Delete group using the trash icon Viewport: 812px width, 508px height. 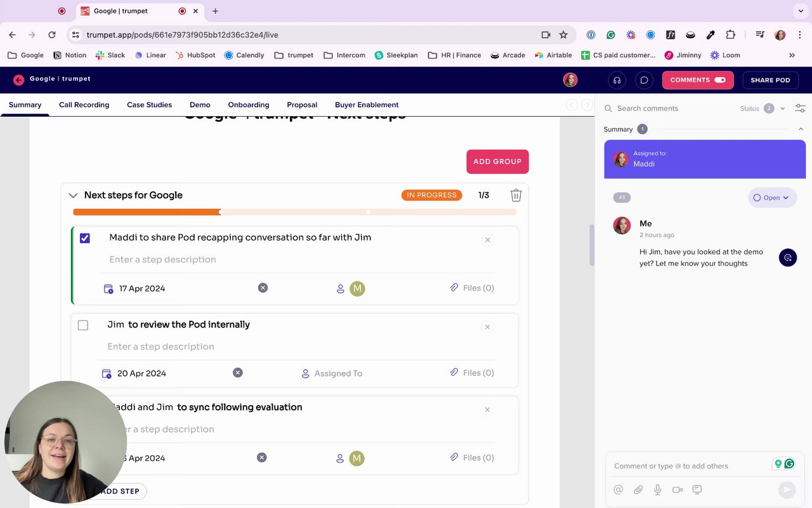tap(516, 195)
